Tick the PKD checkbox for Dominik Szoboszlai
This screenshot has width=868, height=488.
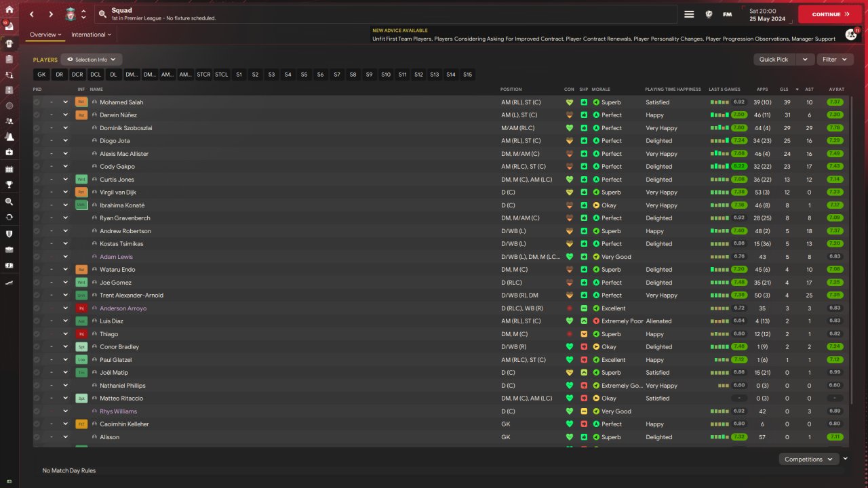click(37, 128)
